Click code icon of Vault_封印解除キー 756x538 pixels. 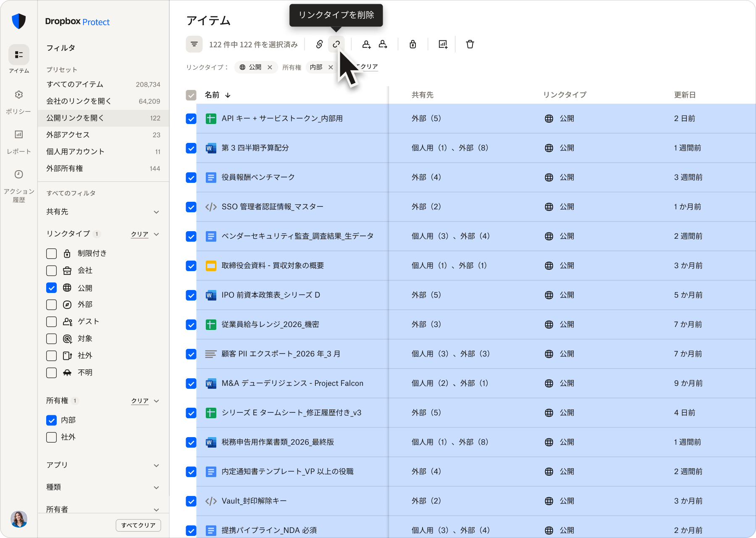(211, 501)
